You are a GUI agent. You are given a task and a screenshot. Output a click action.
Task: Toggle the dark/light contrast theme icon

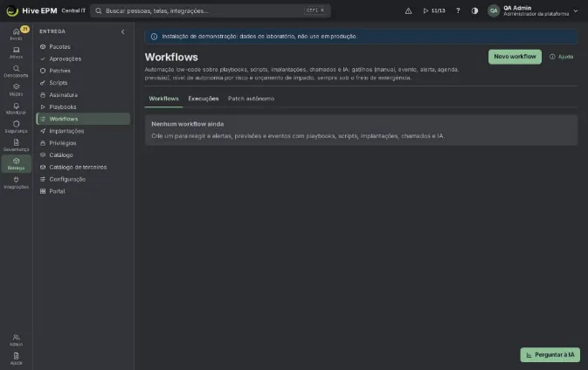tap(474, 10)
